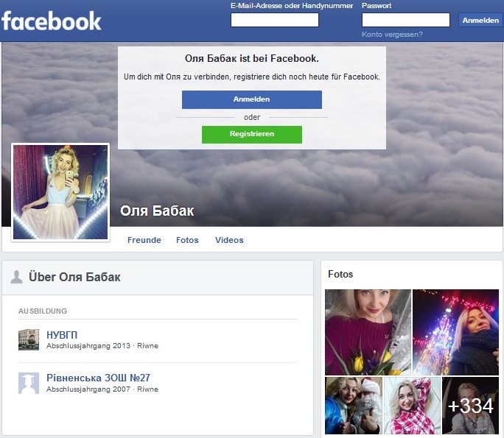504x438 pixels.
Task: Open the Fotos tab
Action: coord(187,240)
